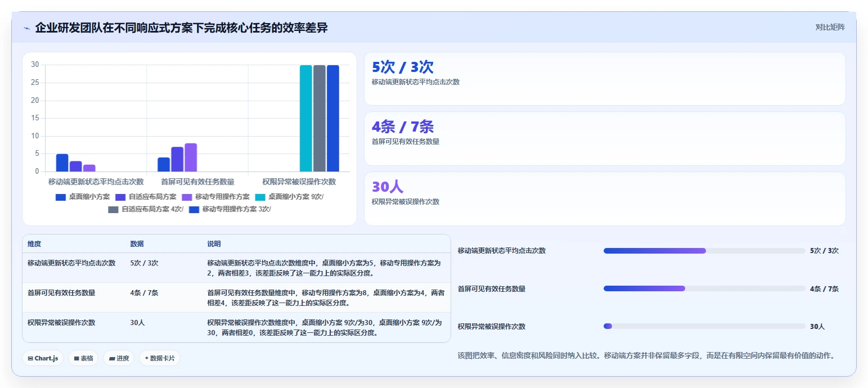Screen dimensions: 868x388
Task: Click the first blue bar in 移动端更新状态平均点击次数 group
Action: click(x=62, y=163)
